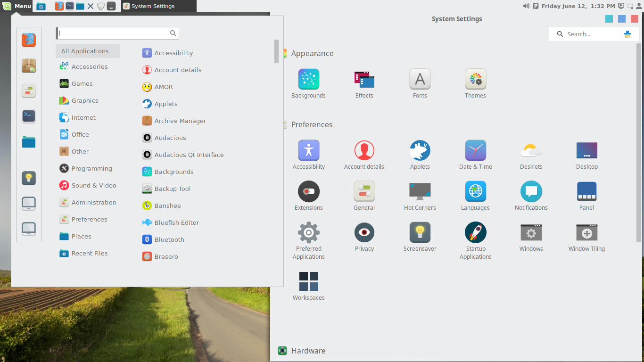Open Files from menu favorites sidebar
The image size is (644, 362).
point(29,141)
